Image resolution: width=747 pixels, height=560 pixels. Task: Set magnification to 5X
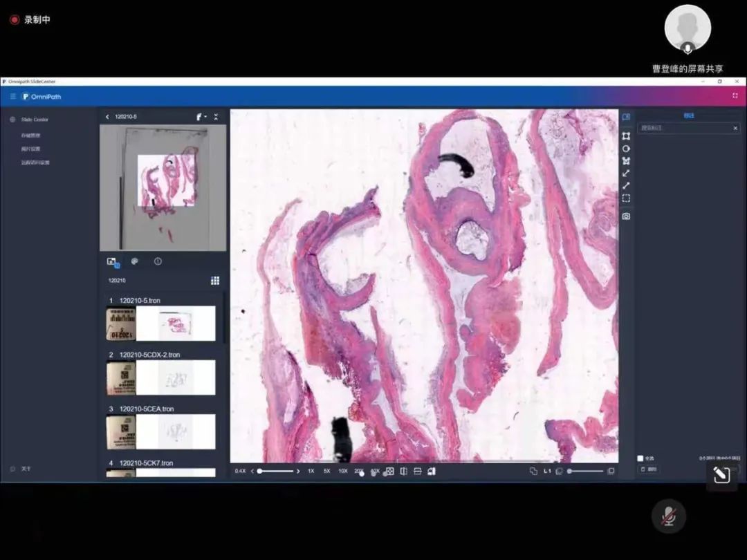327,471
